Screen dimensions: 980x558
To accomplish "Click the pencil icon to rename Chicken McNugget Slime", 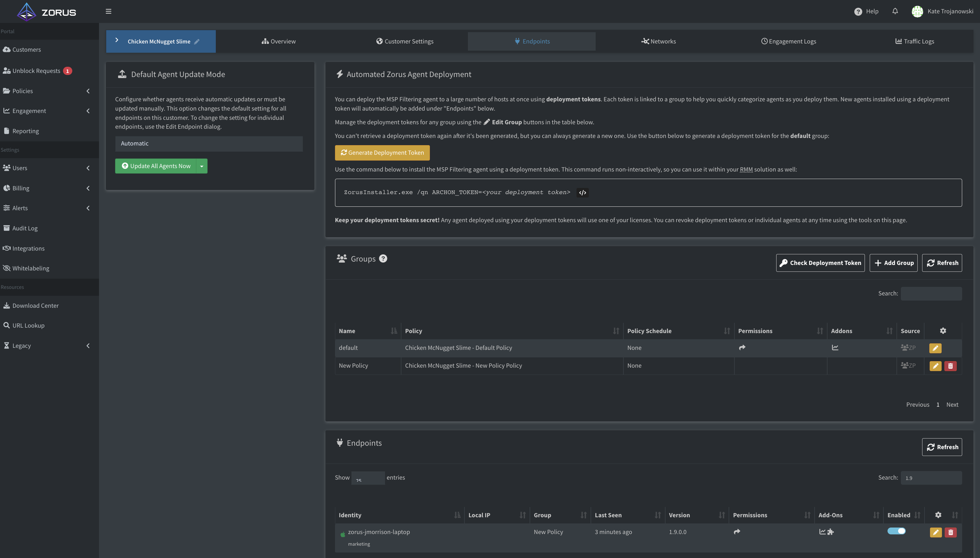I will pyautogui.click(x=197, y=41).
